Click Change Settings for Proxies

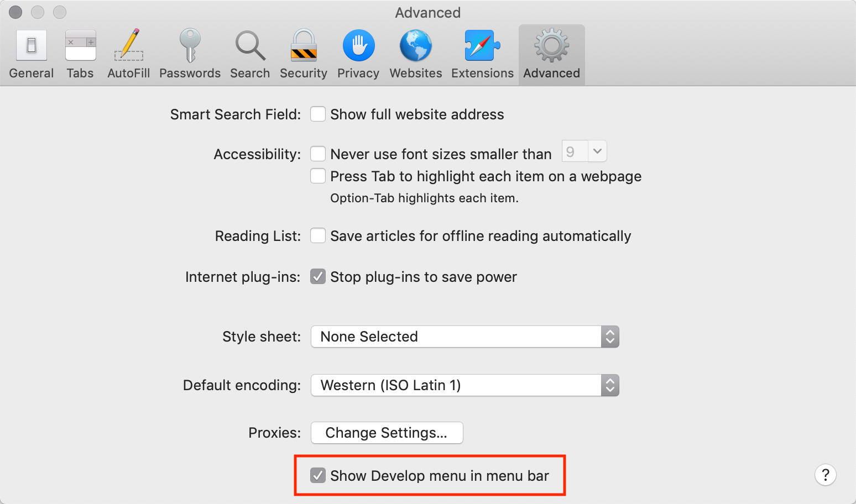pos(387,433)
